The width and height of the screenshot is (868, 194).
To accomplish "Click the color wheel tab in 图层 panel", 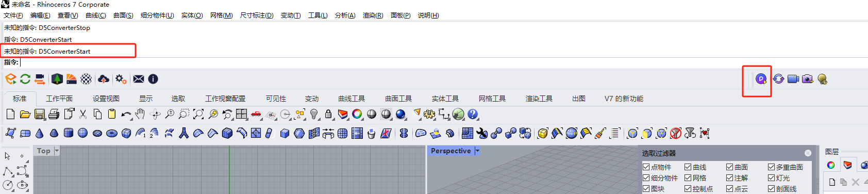I will (x=831, y=165).
